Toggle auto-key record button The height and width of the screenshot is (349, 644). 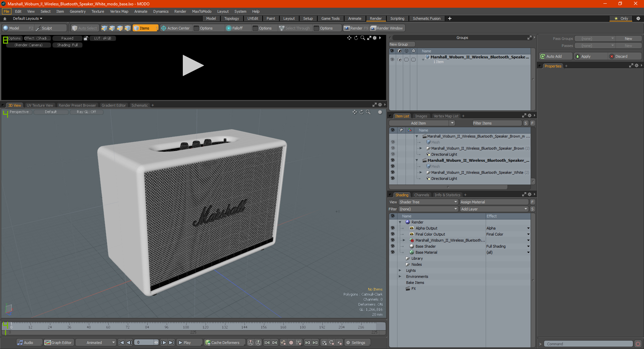point(291,343)
